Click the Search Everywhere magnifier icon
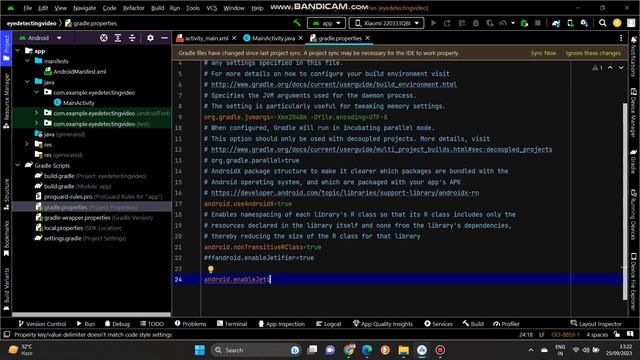This screenshot has height=360, width=640. pos(602,23)
